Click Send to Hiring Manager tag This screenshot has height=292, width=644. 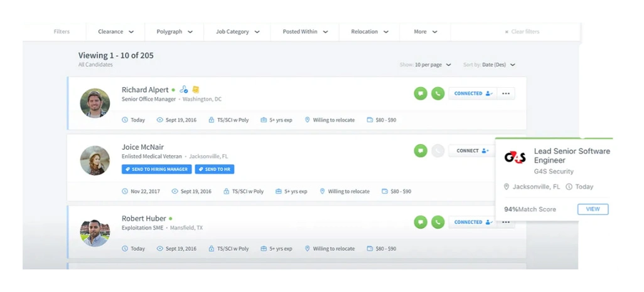(156, 169)
